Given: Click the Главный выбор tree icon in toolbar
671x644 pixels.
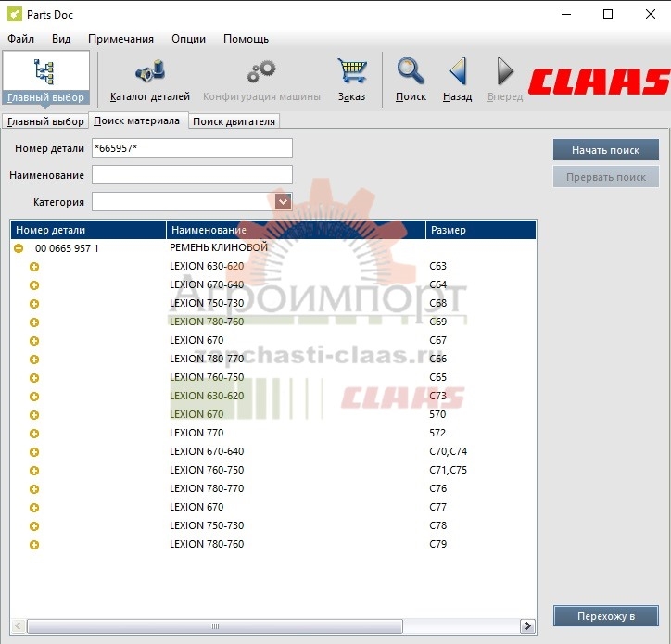Looking at the screenshot, I should 44,72.
